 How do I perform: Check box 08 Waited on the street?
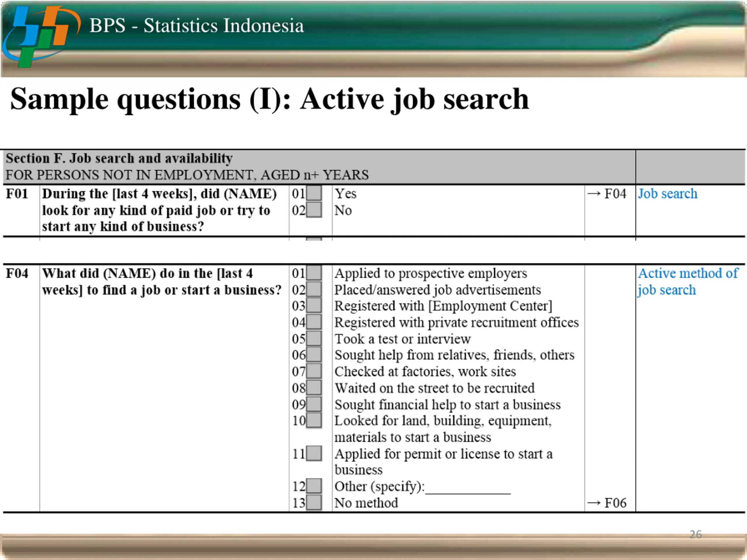click(x=314, y=388)
